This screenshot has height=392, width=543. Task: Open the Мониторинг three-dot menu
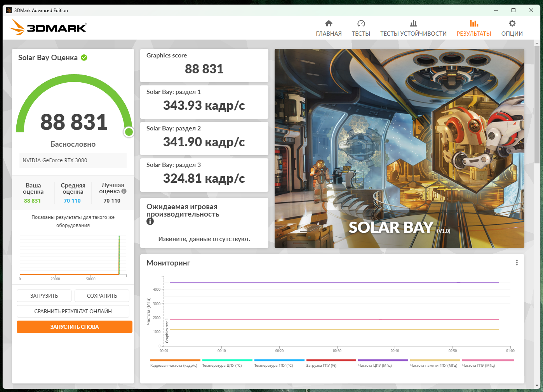click(x=517, y=263)
